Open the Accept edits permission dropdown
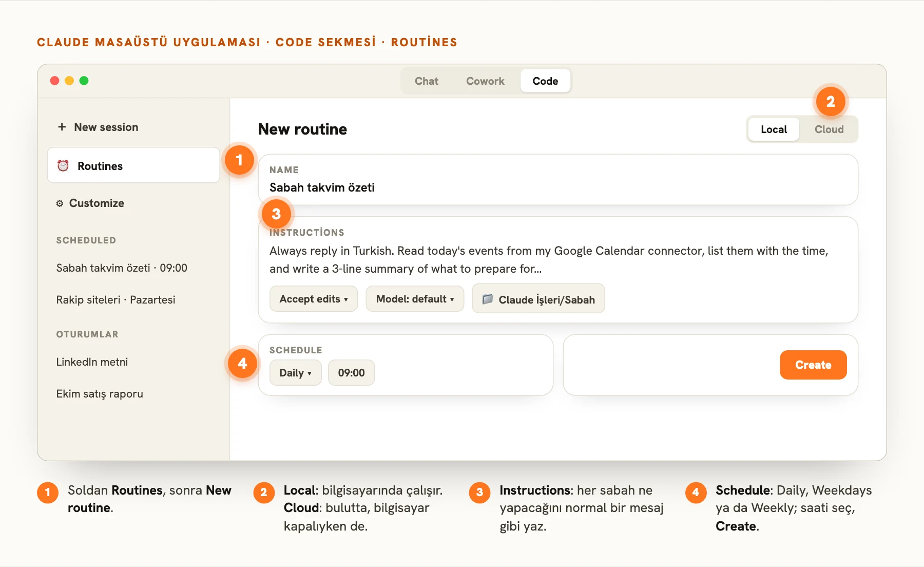The image size is (924, 567). coord(314,299)
